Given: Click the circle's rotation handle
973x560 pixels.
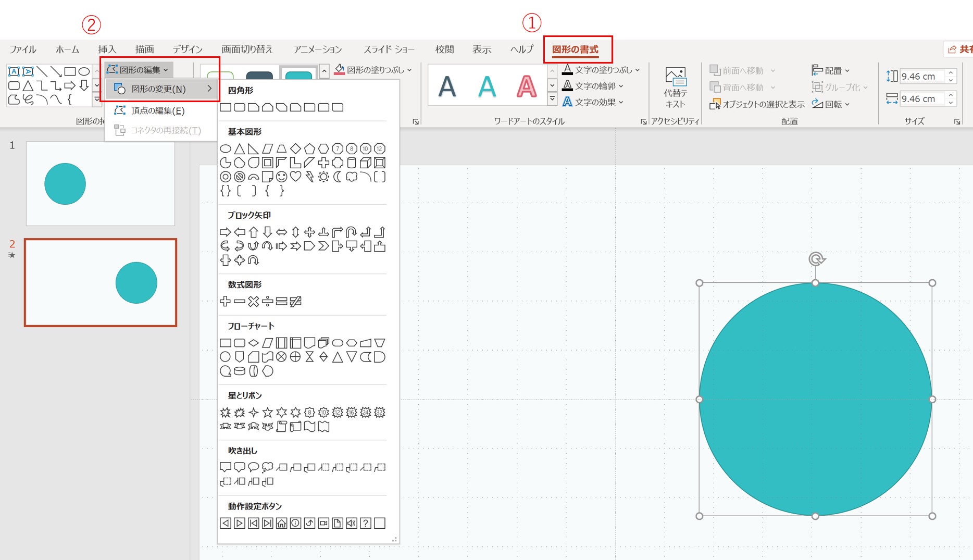Looking at the screenshot, I should 816,259.
